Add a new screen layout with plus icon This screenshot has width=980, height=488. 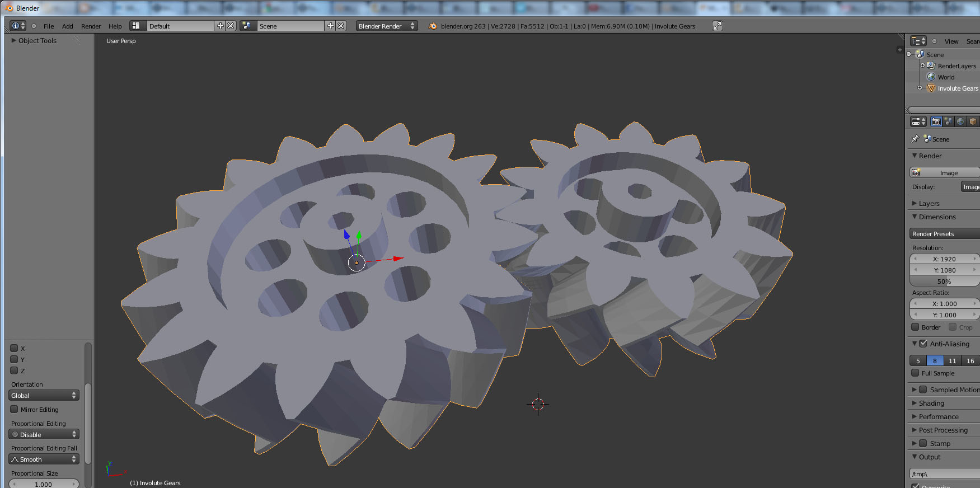pos(220,26)
